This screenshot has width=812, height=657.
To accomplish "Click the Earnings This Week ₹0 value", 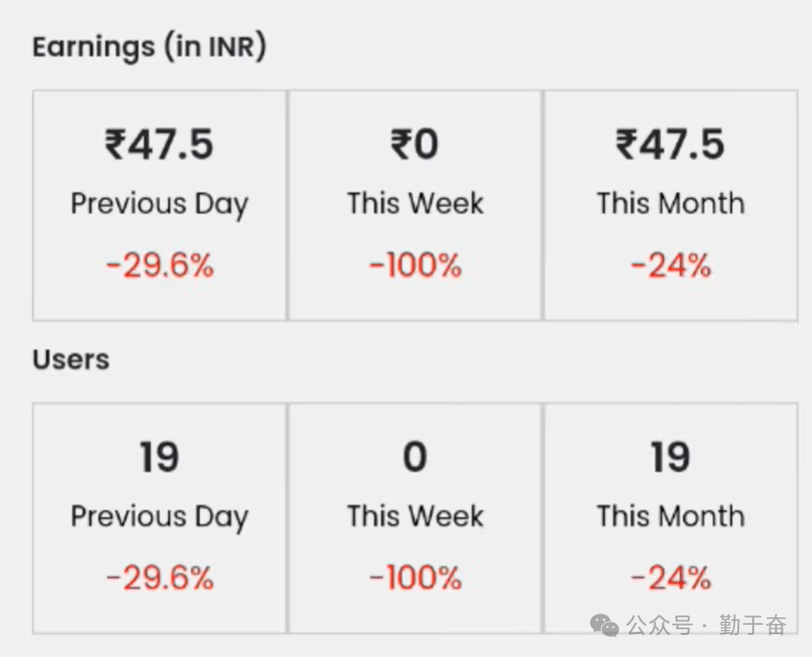I will click(415, 145).
